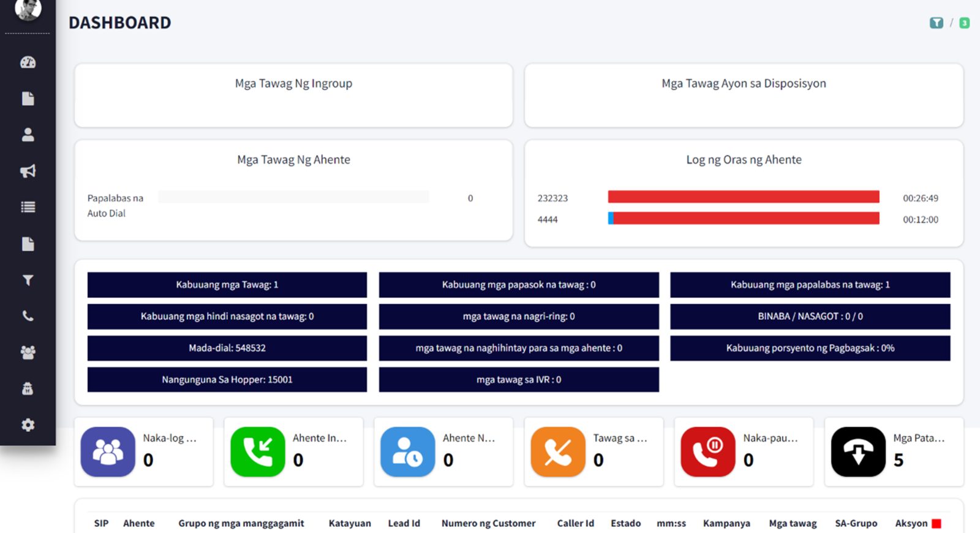Open the settings gear in sidebar
This screenshot has width=980, height=533.
coord(28,425)
